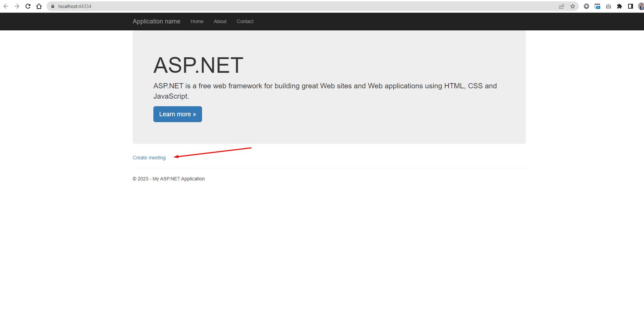
Task: Click the camera screenshot extension icon
Action: [608, 6]
